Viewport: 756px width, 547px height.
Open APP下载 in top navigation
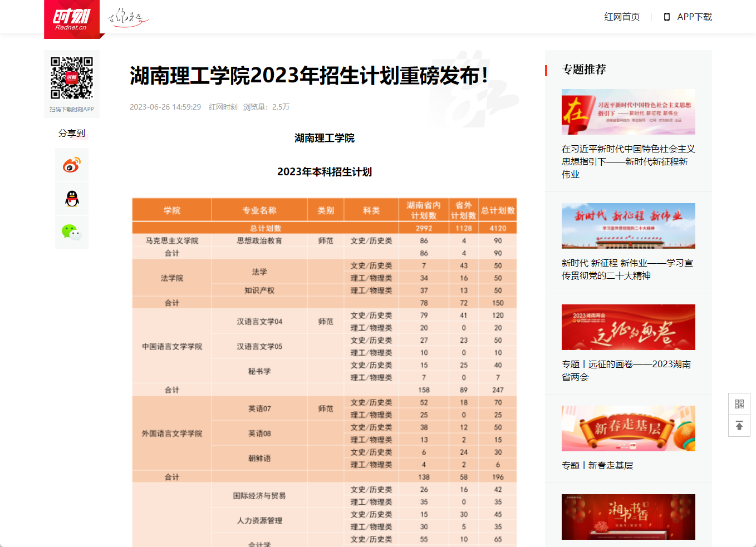pyautogui.click(x=694, y=17)
